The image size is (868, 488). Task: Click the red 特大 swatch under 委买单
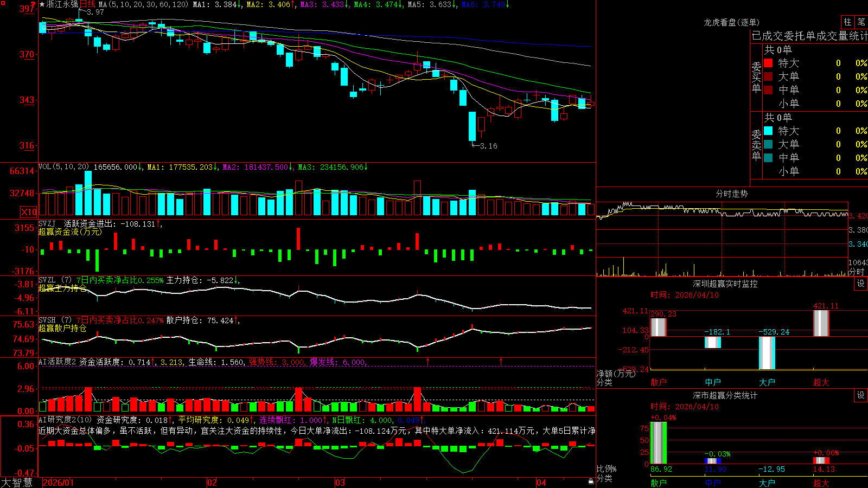pyautogui.click(x=768, y=63)
